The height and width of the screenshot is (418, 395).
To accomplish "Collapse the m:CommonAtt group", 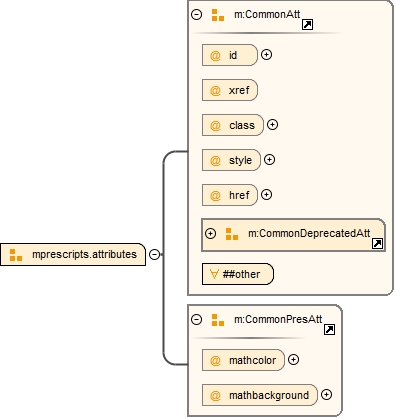I will pyautogui.click(x=197, y=15).
